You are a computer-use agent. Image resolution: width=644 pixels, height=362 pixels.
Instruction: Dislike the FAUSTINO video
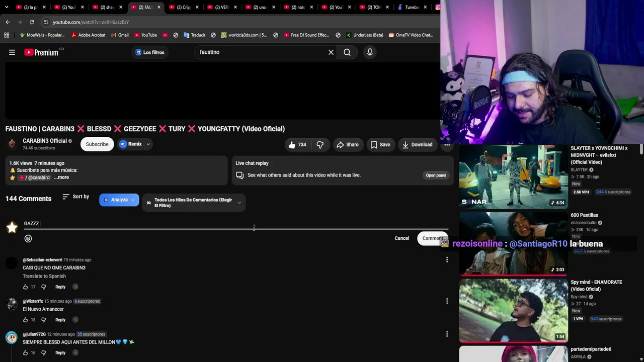click(320, 145)
